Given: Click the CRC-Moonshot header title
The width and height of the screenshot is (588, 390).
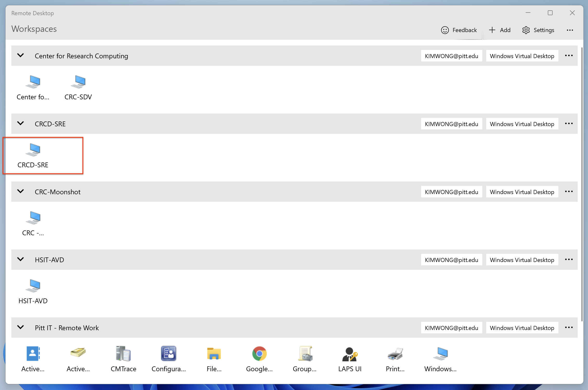Looking at the screenshot, I should [x=58, y=192].
